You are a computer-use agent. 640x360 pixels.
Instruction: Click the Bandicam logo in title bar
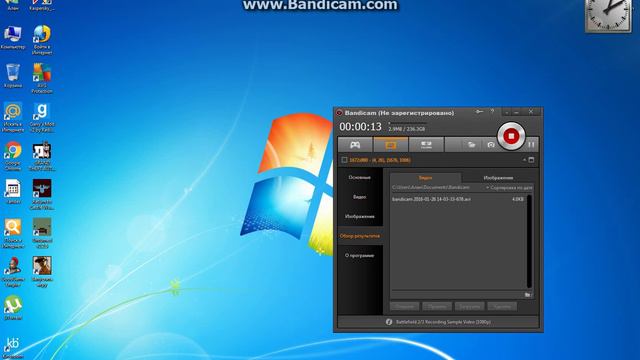tap(339, 113)
